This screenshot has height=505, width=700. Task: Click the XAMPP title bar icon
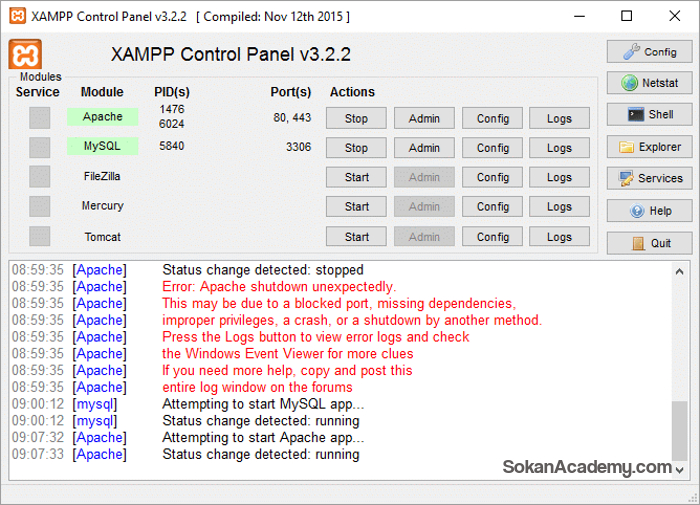(17, 16)
